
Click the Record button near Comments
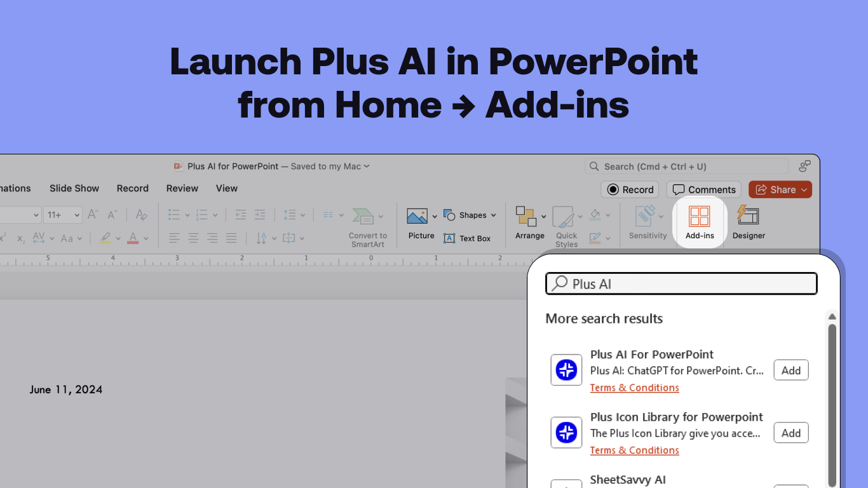coord(630,189)
